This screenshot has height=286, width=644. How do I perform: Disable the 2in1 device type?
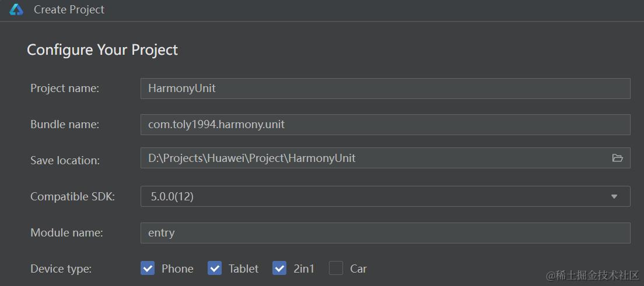tap(279, 269)
